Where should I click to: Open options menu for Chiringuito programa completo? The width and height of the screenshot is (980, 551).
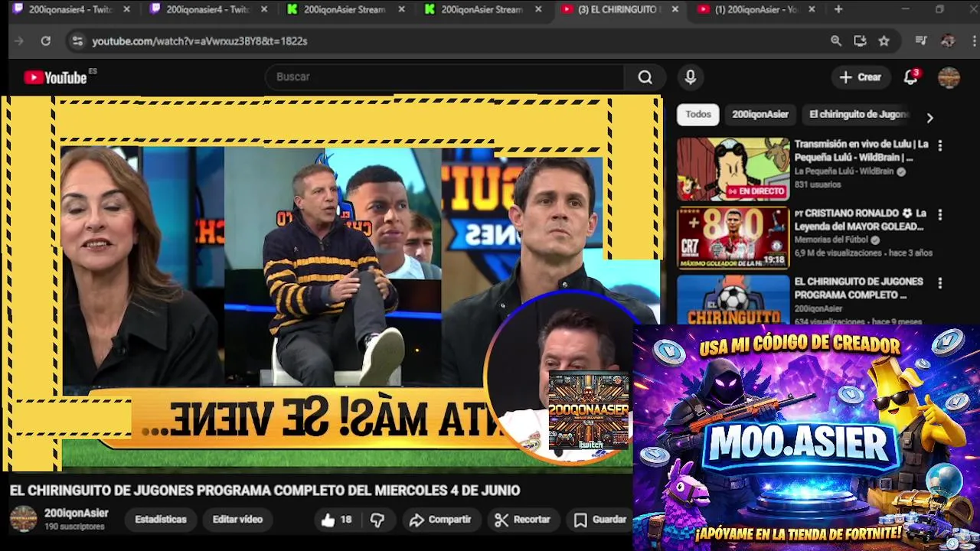coord(940,283)
